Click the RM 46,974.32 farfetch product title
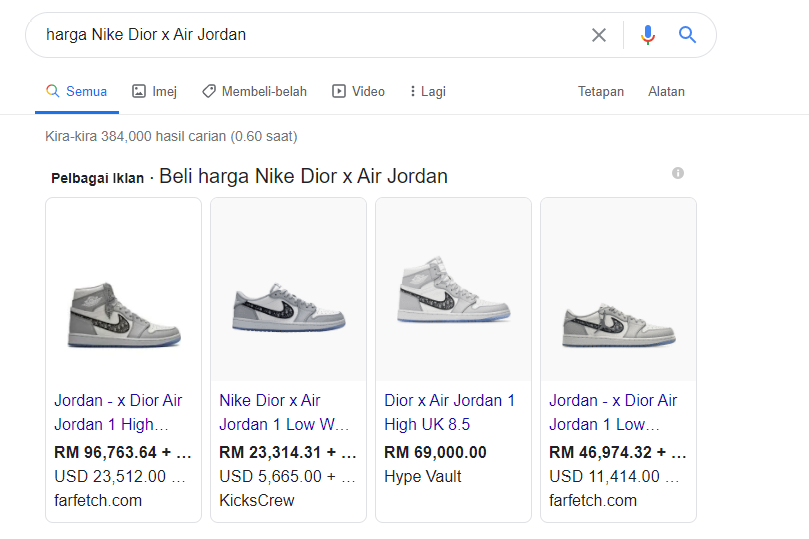The height and width of the screenshot is (539, 809). (x=613, y=411)
